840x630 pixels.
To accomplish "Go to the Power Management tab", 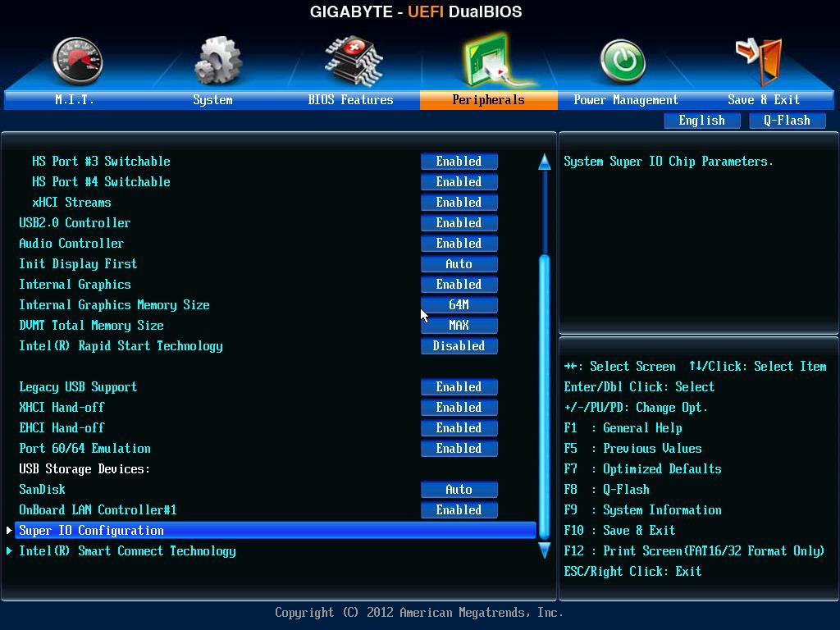I will pyautogui.click(x=626, y=99).
